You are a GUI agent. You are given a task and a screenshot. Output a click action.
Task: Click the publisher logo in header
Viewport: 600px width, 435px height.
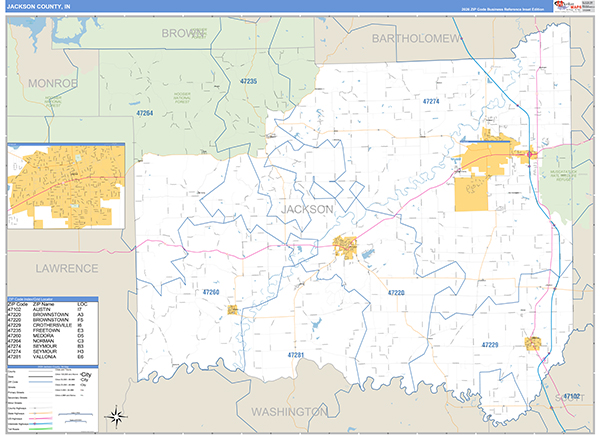[568, 6]
